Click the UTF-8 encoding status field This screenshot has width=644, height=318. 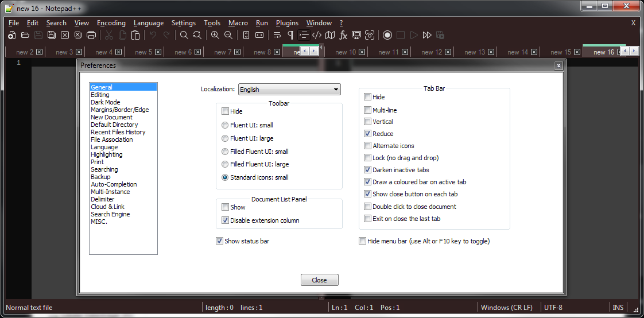(553, 307)
